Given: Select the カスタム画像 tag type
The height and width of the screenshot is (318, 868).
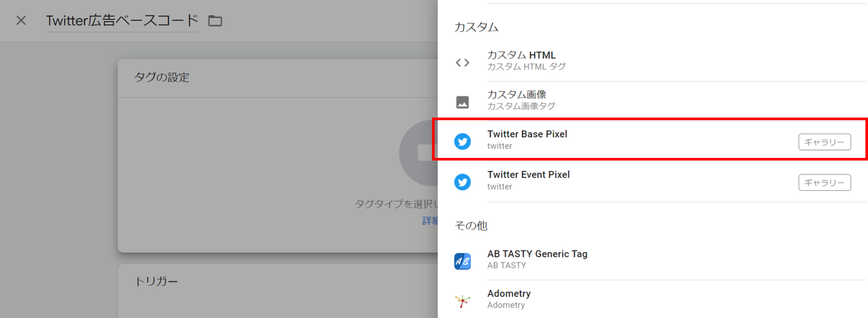Looking at the screenshot, I should tap(652, 100).
